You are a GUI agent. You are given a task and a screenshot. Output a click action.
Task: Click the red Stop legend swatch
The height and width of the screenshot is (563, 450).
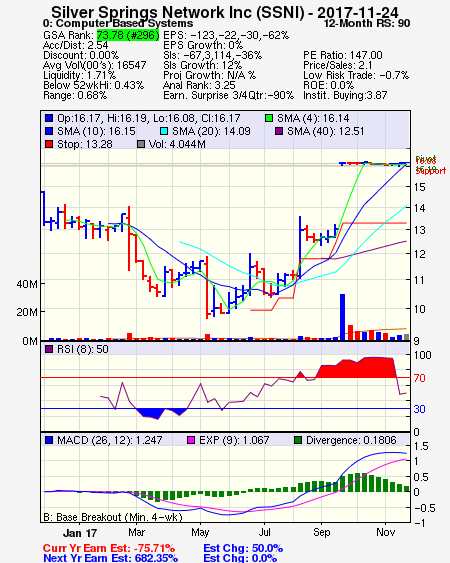click(49, 144)
